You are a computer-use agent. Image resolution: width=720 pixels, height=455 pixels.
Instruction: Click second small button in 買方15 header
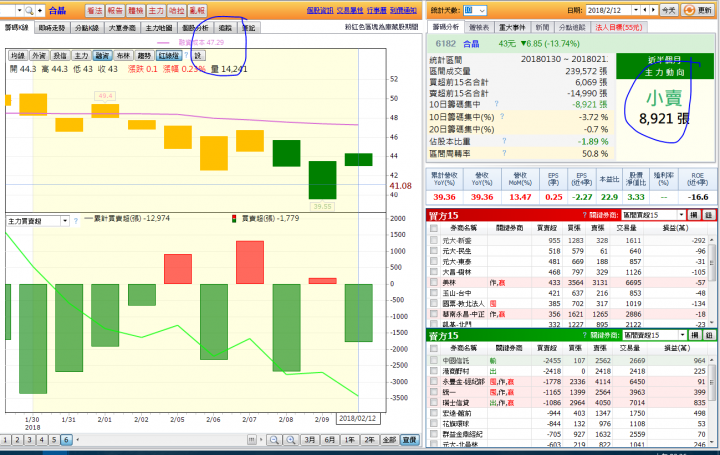tap(709, 215)
